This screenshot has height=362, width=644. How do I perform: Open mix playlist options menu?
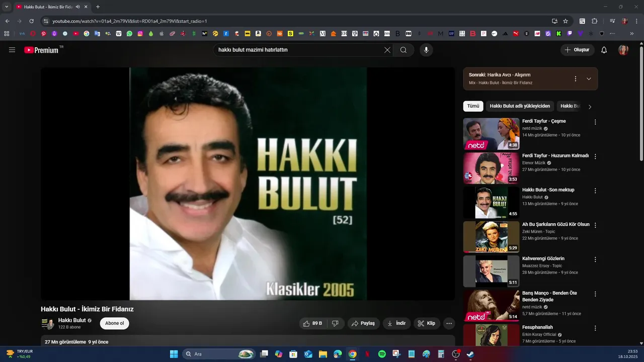tap(576, 79)
